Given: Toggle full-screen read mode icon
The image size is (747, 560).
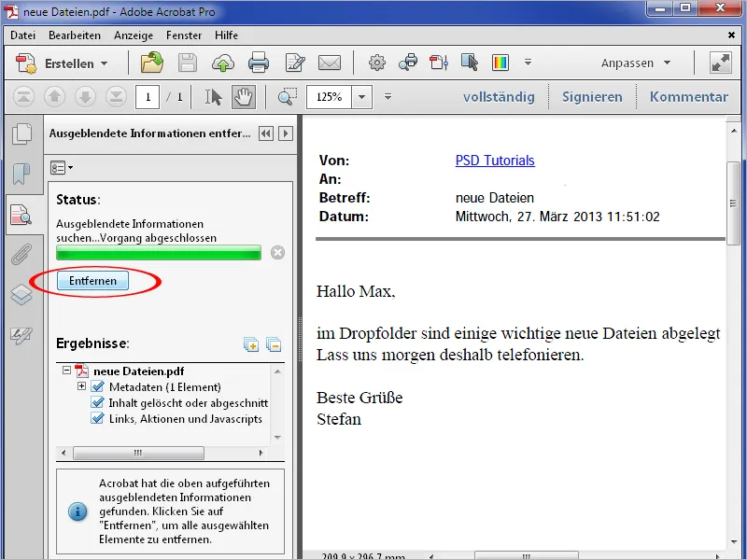Looking at the screenshot, I should (720, 63).
